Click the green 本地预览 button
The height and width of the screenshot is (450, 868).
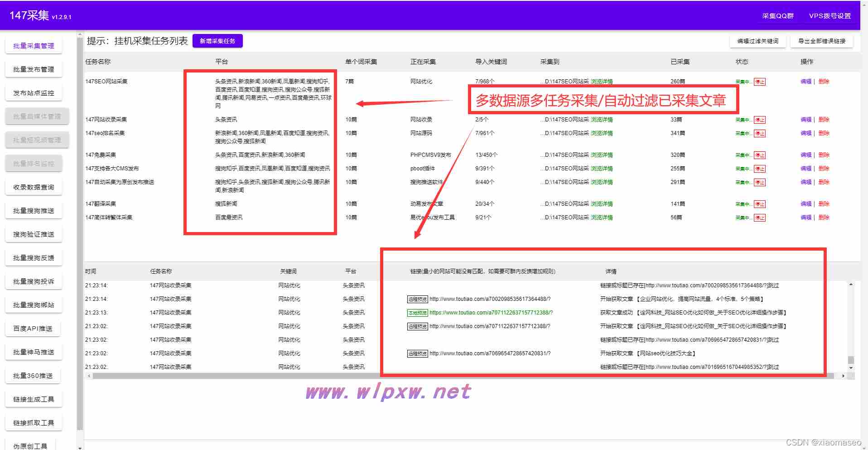point(417,313)
